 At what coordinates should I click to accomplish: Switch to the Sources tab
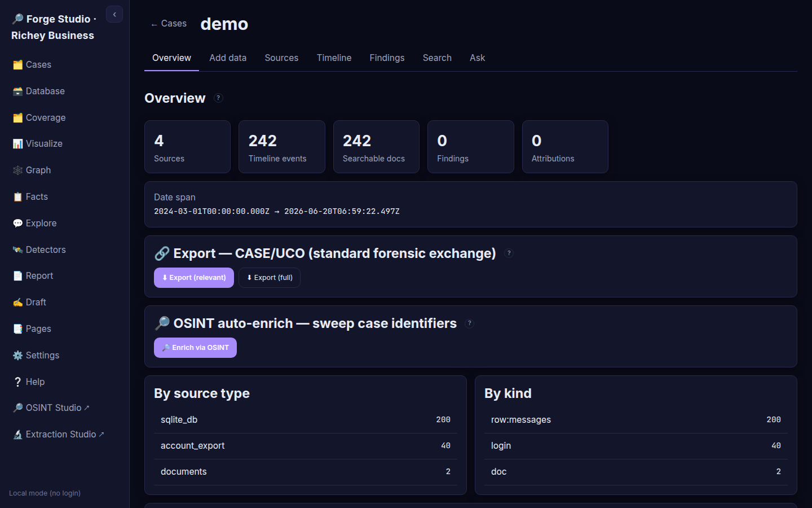281,58
